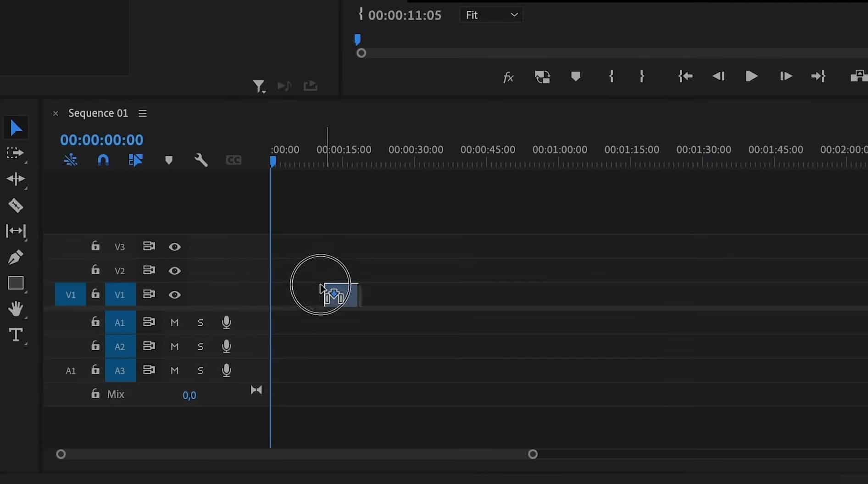
Task: Mark In point in monitor
Action: coord(611,76)
